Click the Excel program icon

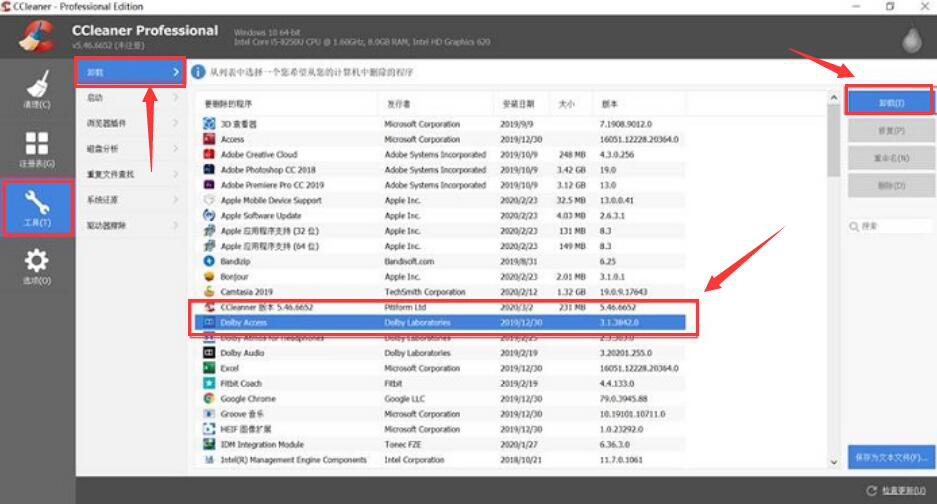click(209, 368)
